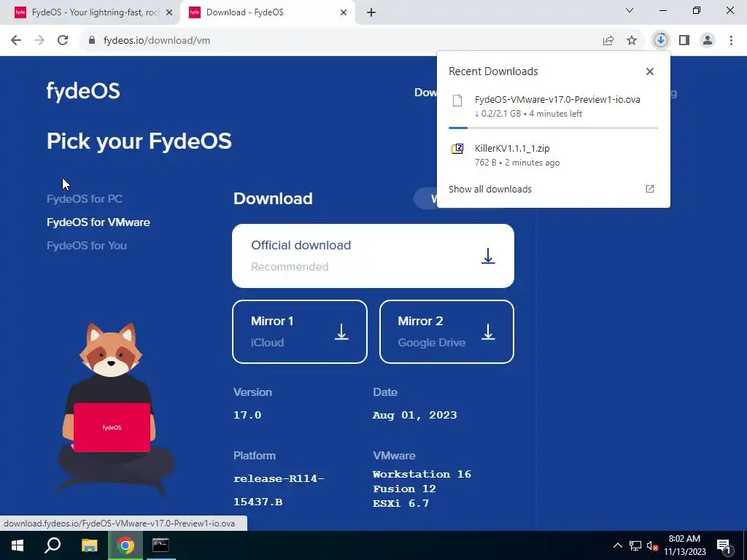Click the red panda mascot illustration
The height and width of the screenshot is (560, 747).
(x=115, y=410)
